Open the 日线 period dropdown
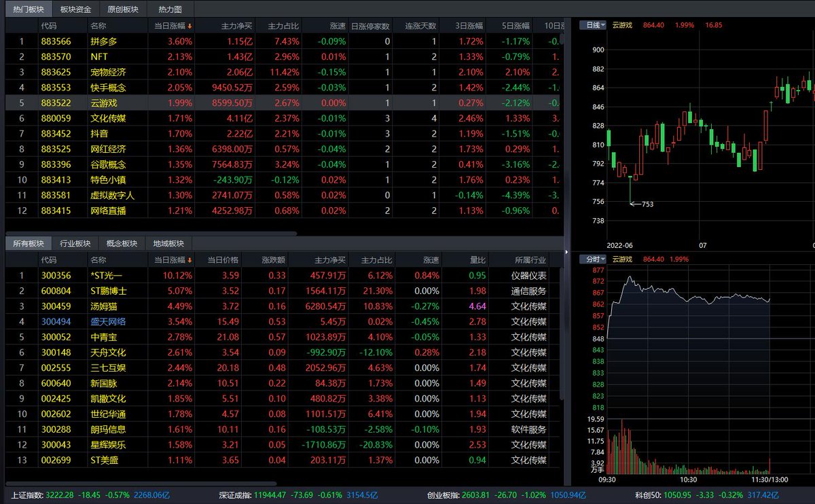The width and height of the screenshot is (815, 504). pos(593,25)
